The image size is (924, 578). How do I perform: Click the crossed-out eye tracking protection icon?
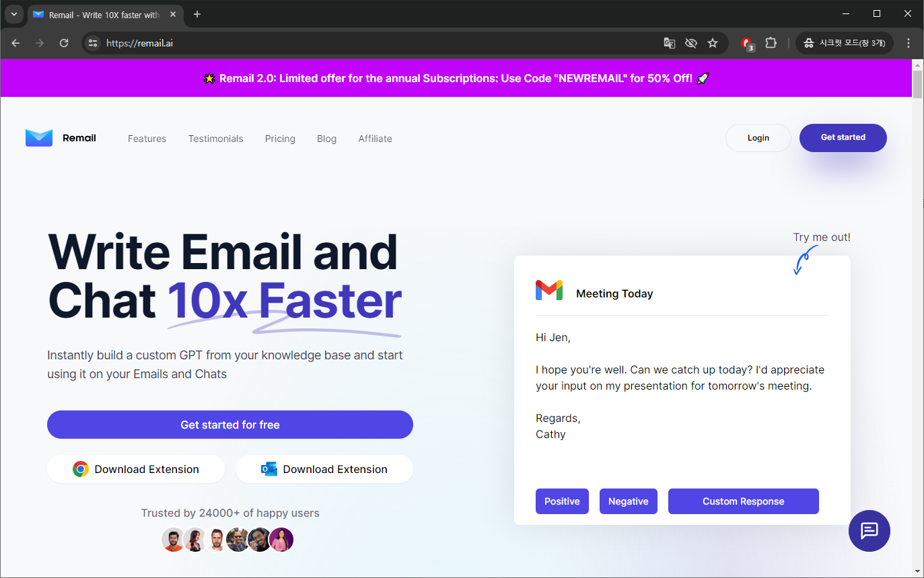coord(690,43)
